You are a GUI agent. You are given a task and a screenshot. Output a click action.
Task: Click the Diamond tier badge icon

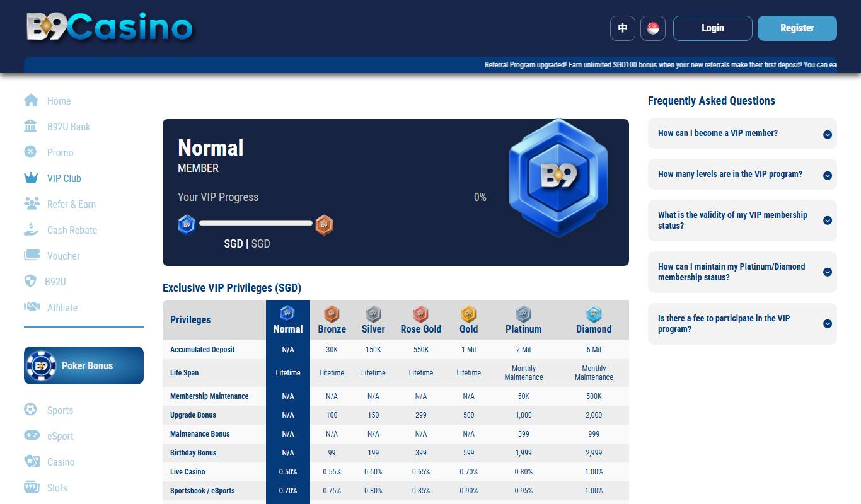click(x=594, y=314)
